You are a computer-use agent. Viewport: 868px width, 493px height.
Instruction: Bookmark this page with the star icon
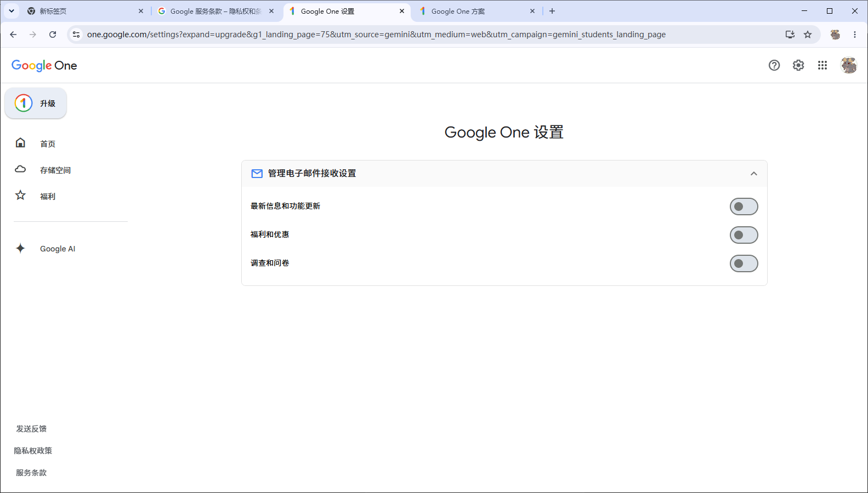(x=808, y=35)
